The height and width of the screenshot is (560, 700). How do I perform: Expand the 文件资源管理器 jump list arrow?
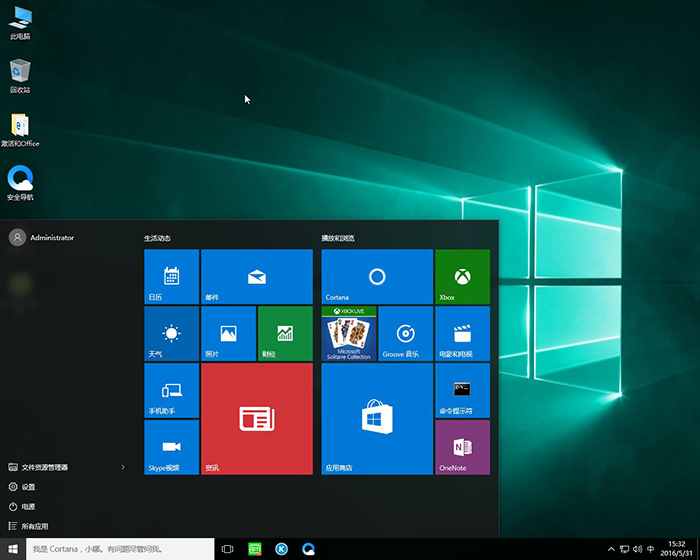click(123, 467)
